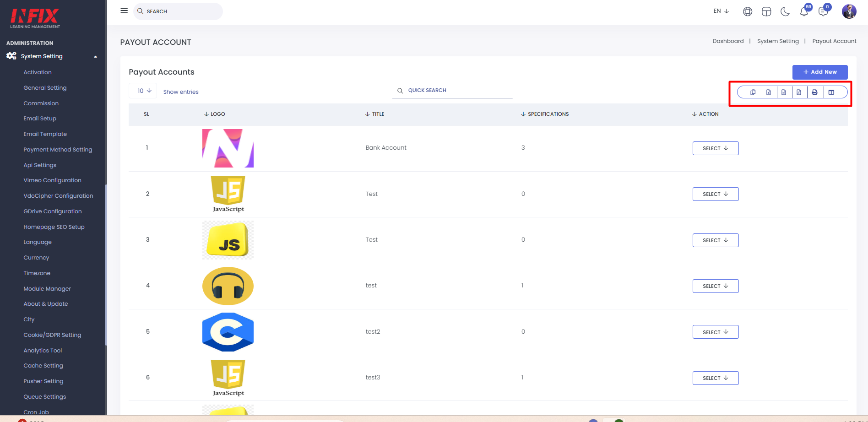Open Queue Settings in sidebar
This screenshot has height=422, width=868.
pos(45,397)
